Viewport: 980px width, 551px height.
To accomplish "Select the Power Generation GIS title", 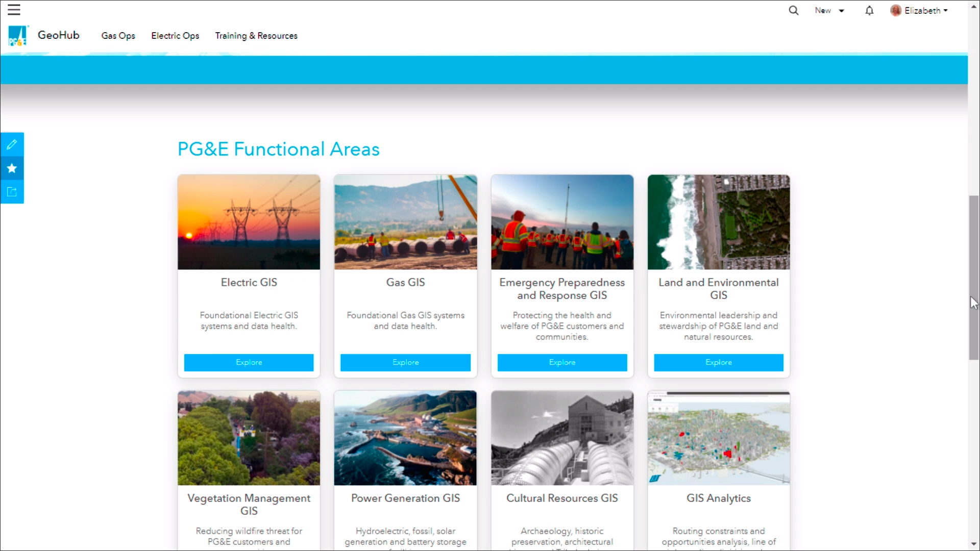I will pos(406,498).
